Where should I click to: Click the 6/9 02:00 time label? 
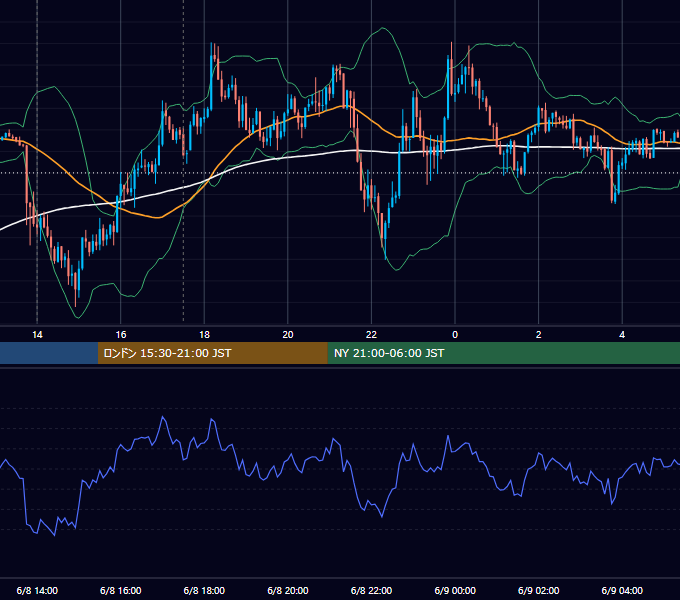(538, 590)
